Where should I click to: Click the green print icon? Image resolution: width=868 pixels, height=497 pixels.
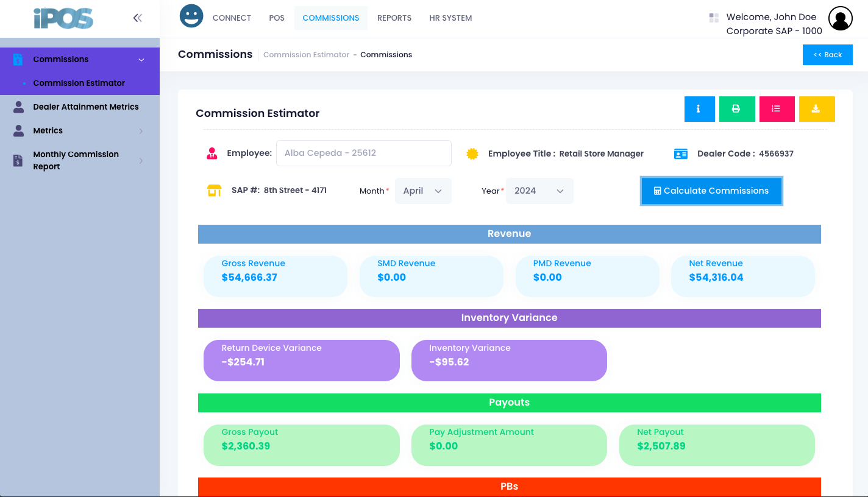[x=737, y=109]
